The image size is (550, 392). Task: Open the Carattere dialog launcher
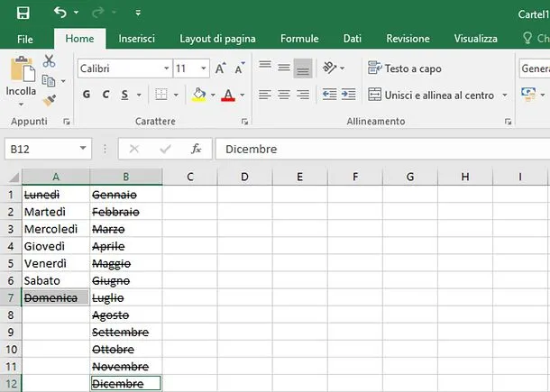(245, 122)
